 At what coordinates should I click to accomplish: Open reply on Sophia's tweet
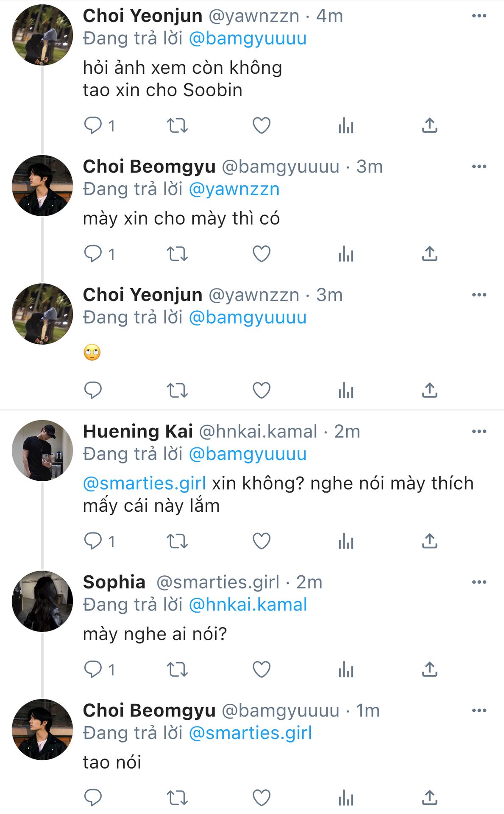[93, 669]
